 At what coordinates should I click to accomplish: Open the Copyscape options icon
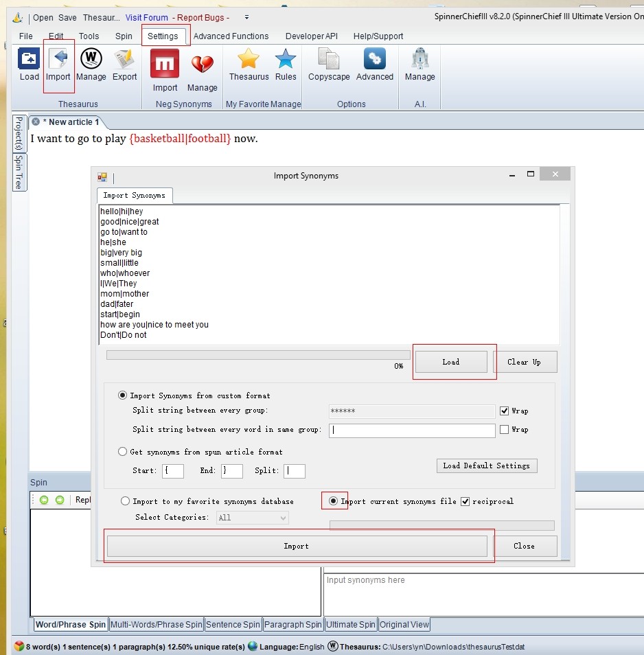(329, 60)
